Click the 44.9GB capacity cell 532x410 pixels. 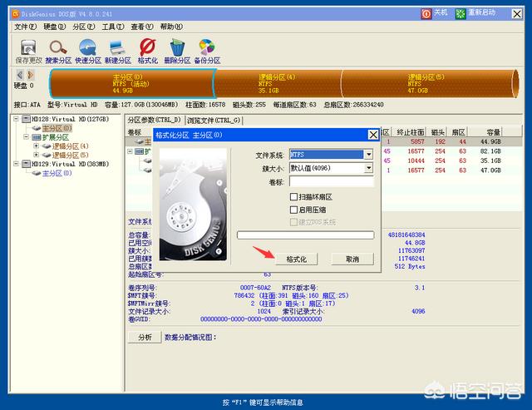coord(490,141)
